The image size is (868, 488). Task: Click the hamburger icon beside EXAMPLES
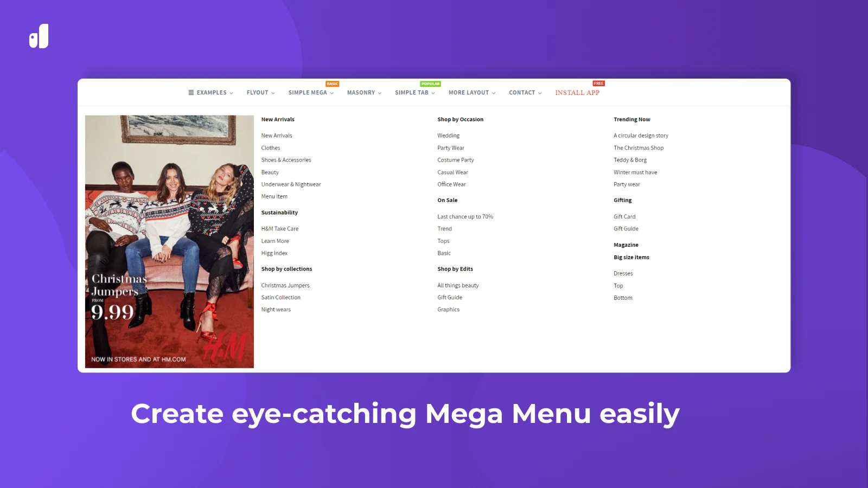[x=191, y=93]
